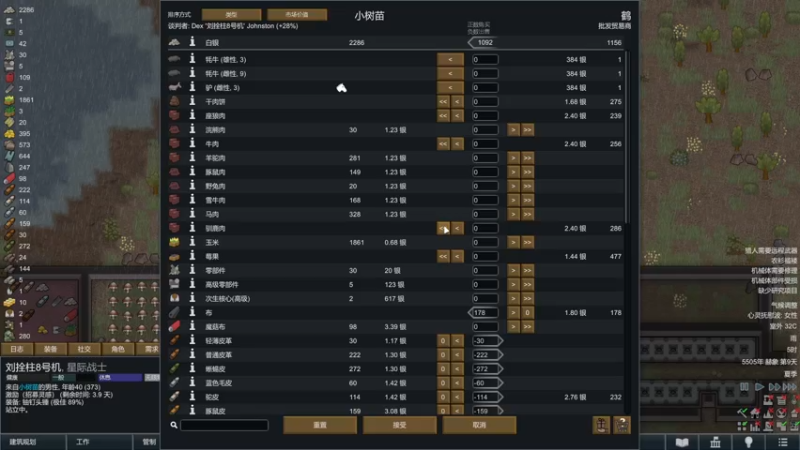Viewport: 800px width, 450px height.
Task: Open info icon for 普通皮革 row
Action: click(x=192, y=354)
